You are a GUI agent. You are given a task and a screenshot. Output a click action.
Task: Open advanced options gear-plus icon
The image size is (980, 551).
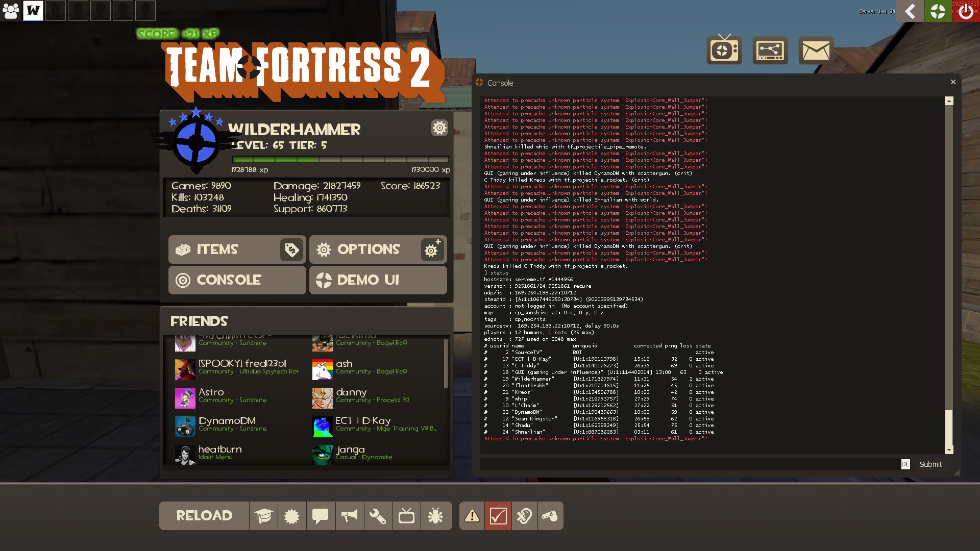[432, 249]
